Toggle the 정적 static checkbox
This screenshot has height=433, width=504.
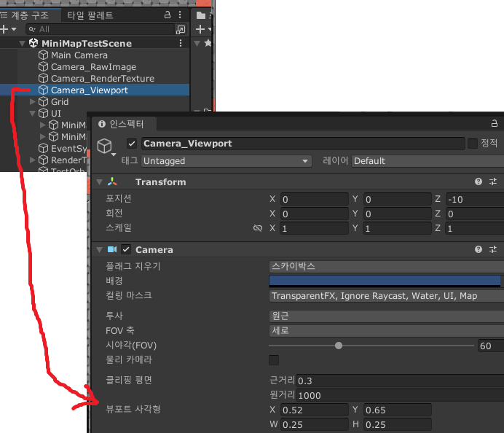[473, 144]
